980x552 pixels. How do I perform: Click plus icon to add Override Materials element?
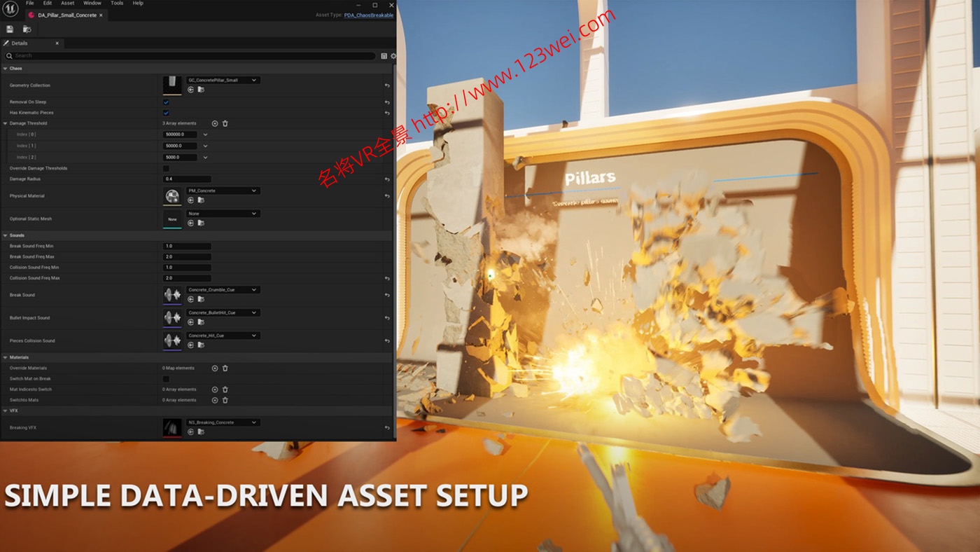[x=215, y=368]
